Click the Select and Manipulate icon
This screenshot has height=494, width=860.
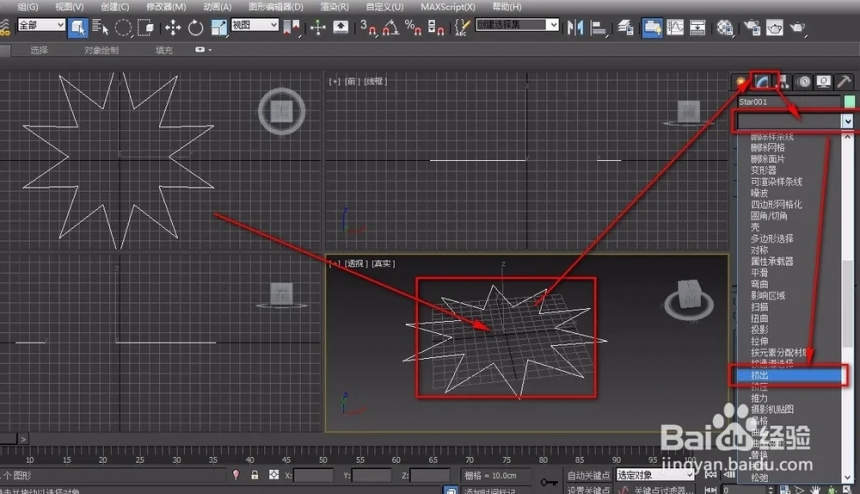pos(318,27)
